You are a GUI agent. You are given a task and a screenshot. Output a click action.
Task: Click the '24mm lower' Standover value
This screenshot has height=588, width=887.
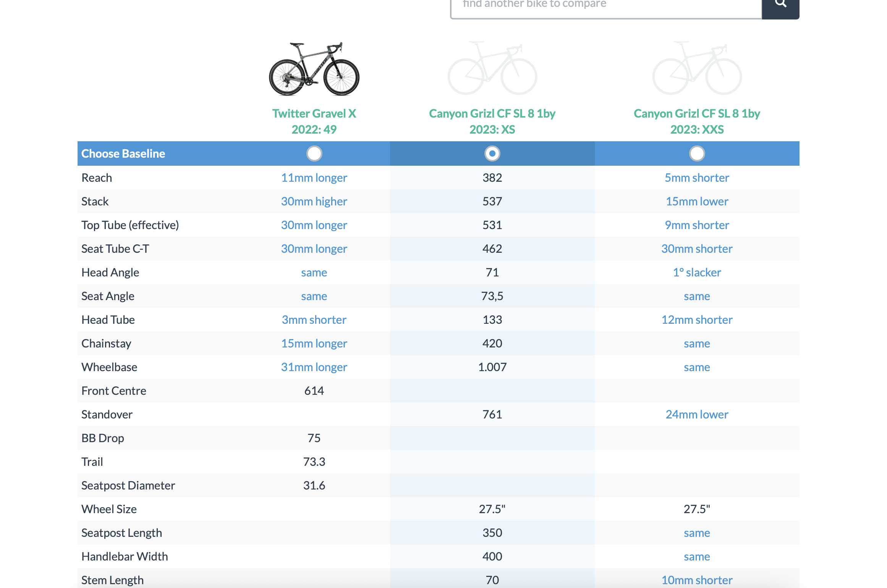pos(697,414)
